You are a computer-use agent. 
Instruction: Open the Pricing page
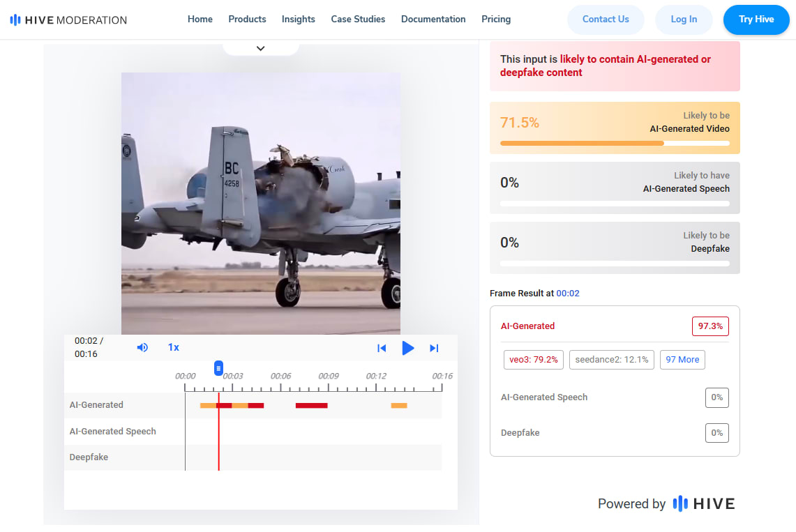pos(496,20)
